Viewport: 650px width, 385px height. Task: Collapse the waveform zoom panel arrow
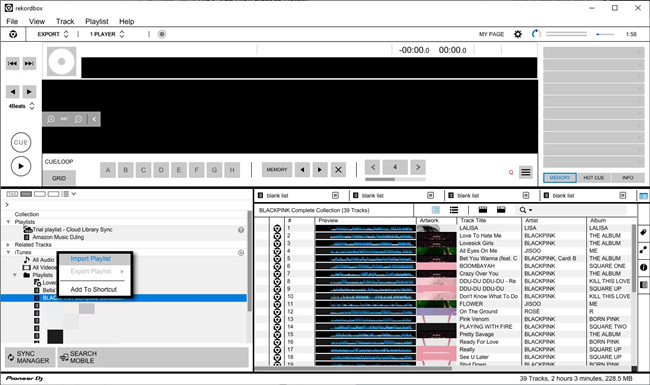pyautogui.click(x=94, y=119)
